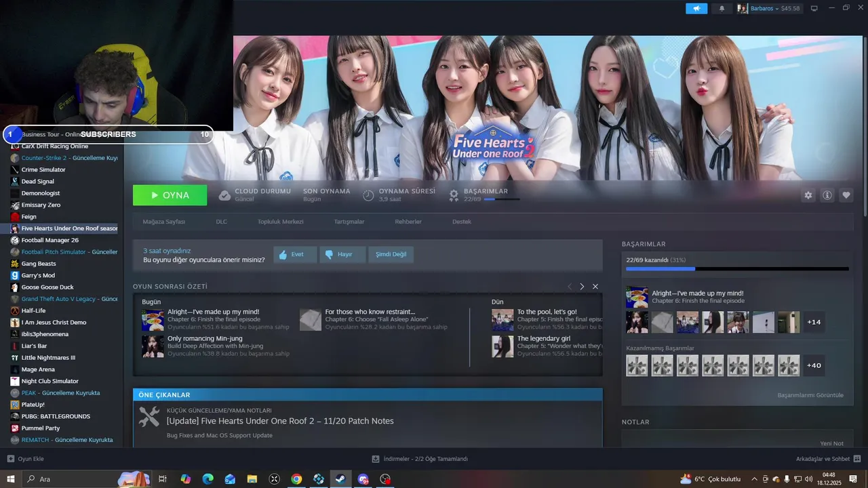Image resolution: width=868 pixels, height=488 pixels.
Task: Show +14 more earned achievements
Action: point(814,322)
